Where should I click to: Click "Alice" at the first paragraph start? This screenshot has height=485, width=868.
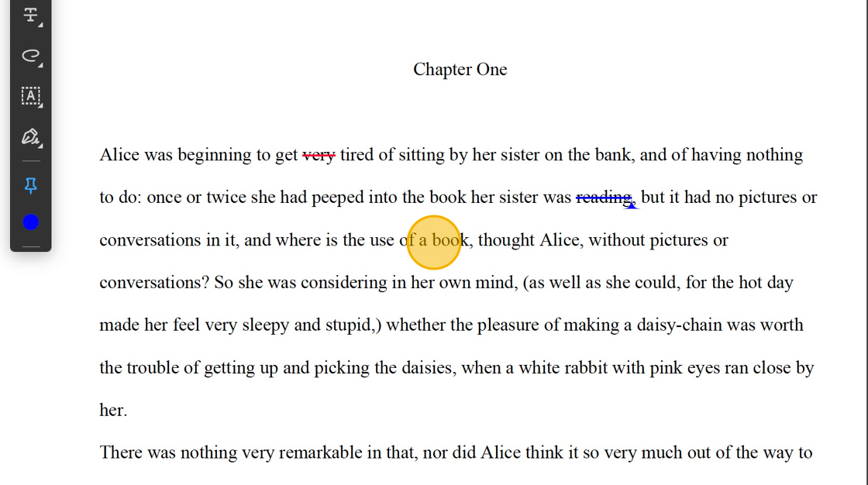pos(119,154)
